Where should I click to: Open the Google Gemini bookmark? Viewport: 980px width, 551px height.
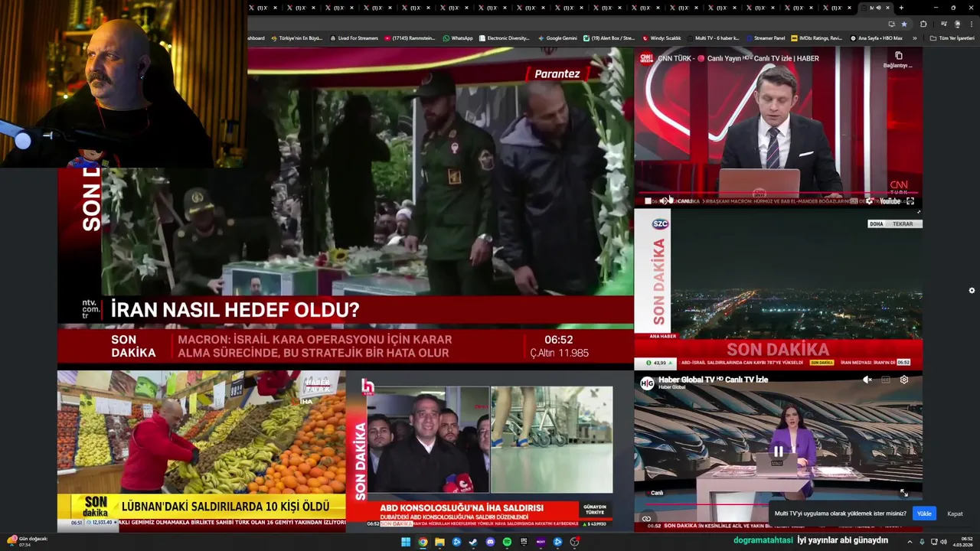click(x=557, y=37)
